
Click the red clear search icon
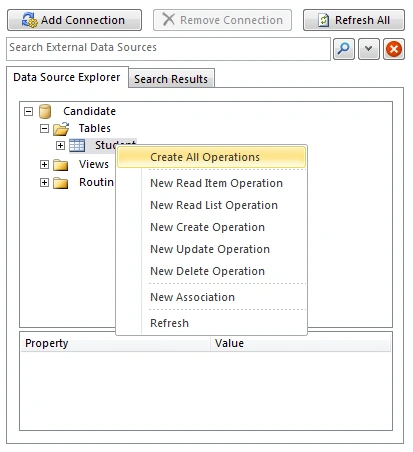point(394,49)
